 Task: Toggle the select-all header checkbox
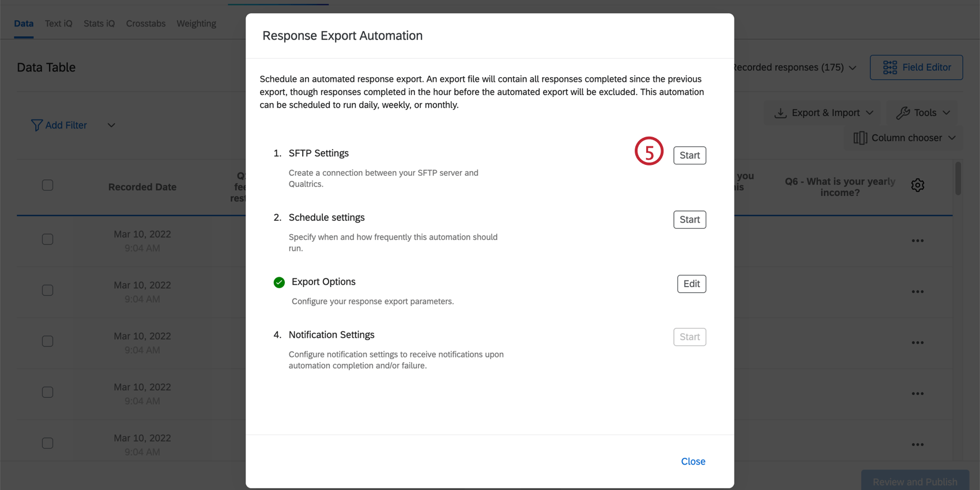[48, 185]
